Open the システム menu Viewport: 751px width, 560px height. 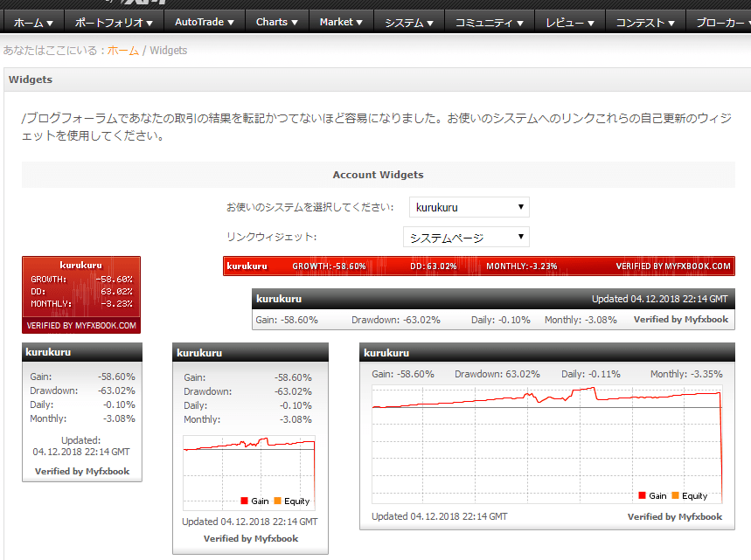coord(409,22)
